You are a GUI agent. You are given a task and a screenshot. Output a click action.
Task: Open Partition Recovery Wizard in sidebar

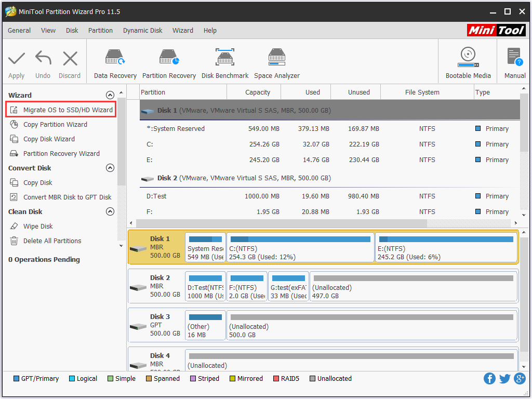click(x=55, y=154)
